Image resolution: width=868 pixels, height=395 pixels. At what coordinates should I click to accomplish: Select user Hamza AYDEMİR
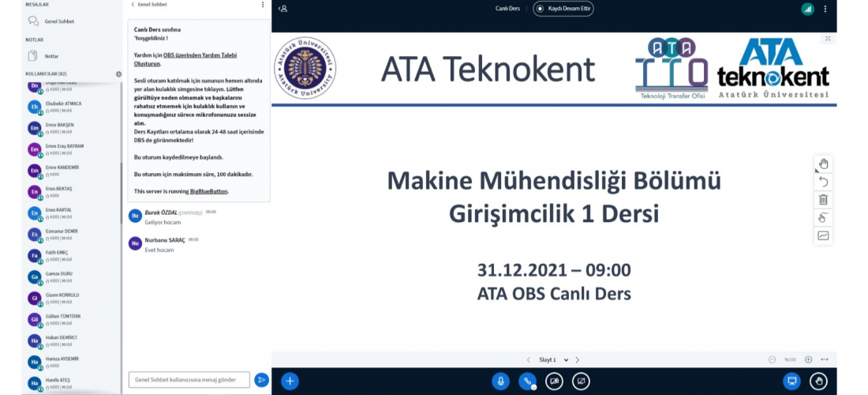[73, 363]
